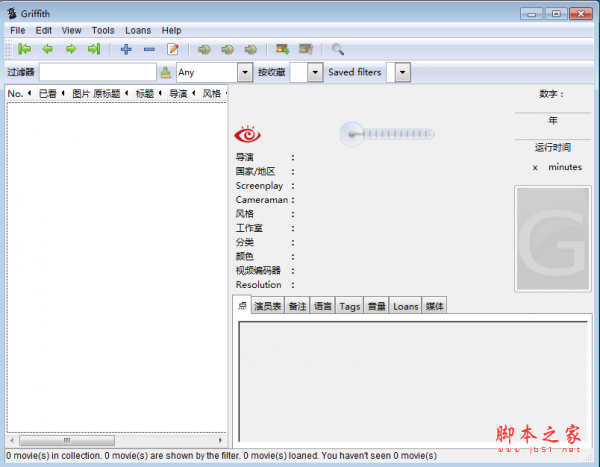
Task: Open the View menu
Action: (x=72, y=30)
